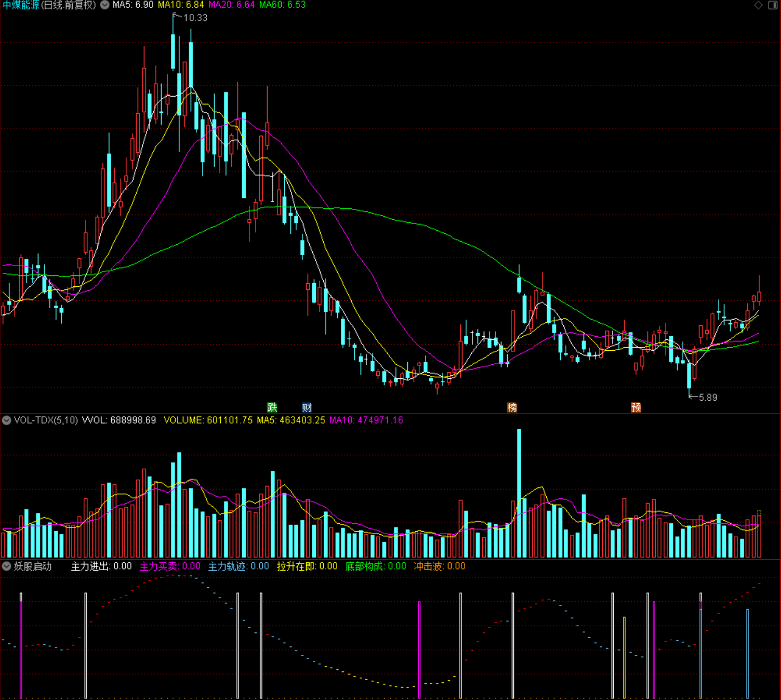
Task: Click the 底部构成: 0.00 label
Action: point(376,566)
